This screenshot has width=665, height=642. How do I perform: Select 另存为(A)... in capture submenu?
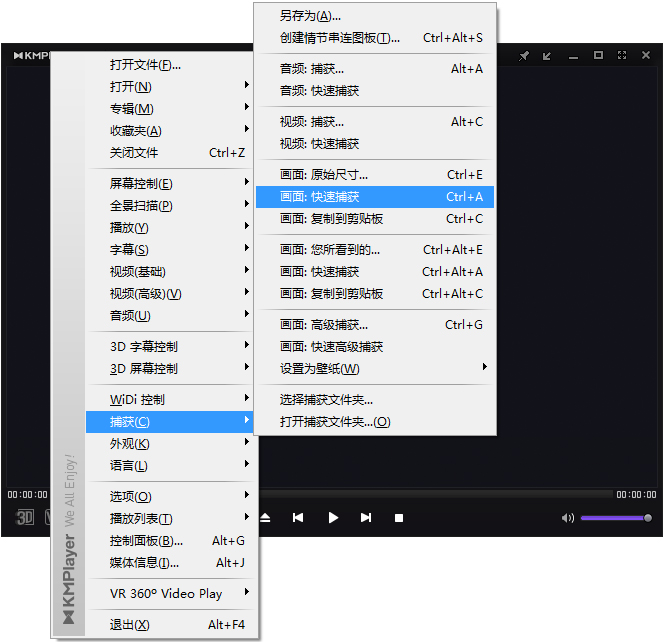tap(375, 16)
